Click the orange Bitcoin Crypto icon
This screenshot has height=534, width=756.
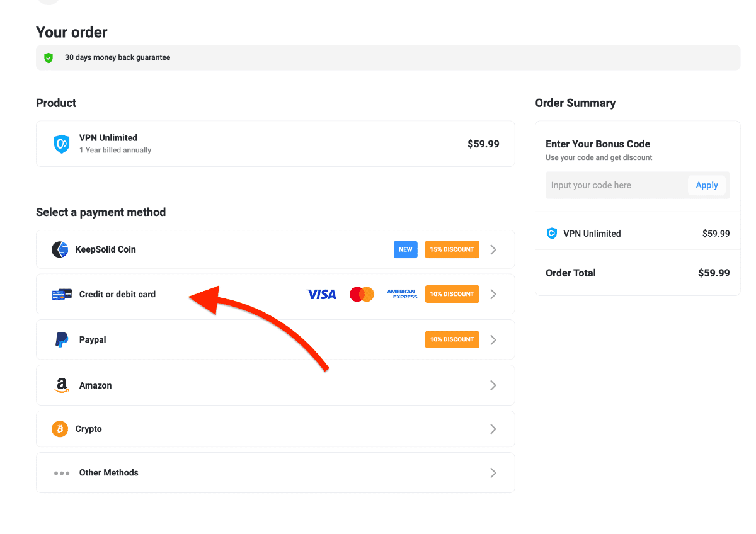point(60,429)
